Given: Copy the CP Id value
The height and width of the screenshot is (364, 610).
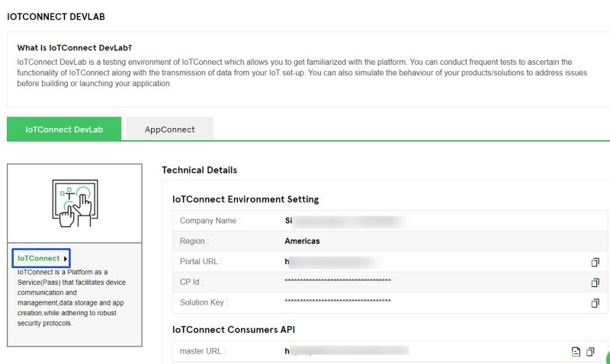Looking at the screenshot, I should pos(595,283).
